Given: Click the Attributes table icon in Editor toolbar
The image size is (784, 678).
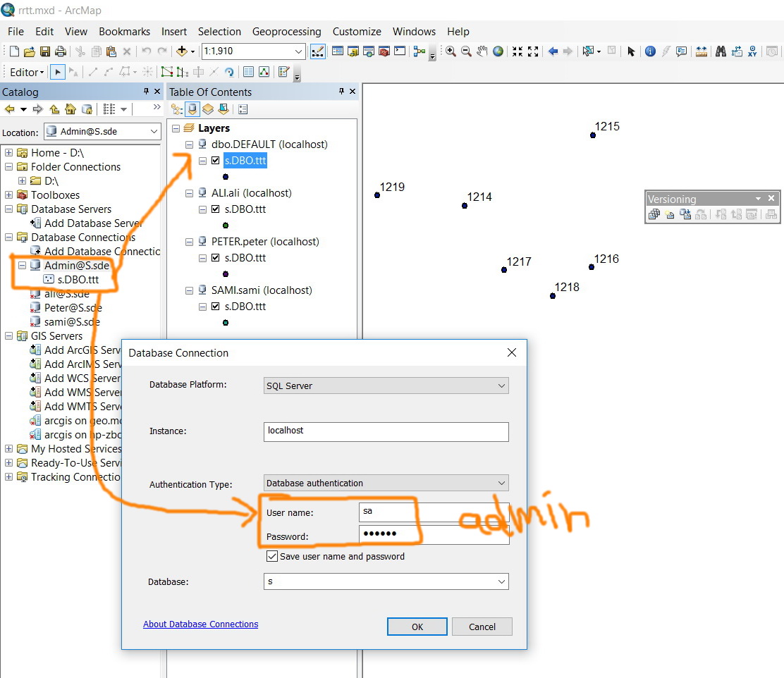Looking at the screenshot, I should click(248, 72).
